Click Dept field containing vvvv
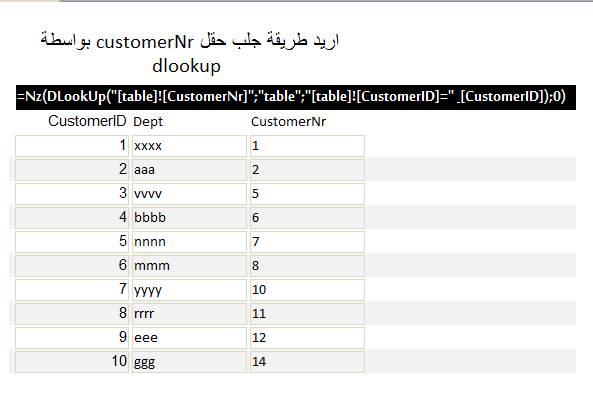 [x=189, y=194]
